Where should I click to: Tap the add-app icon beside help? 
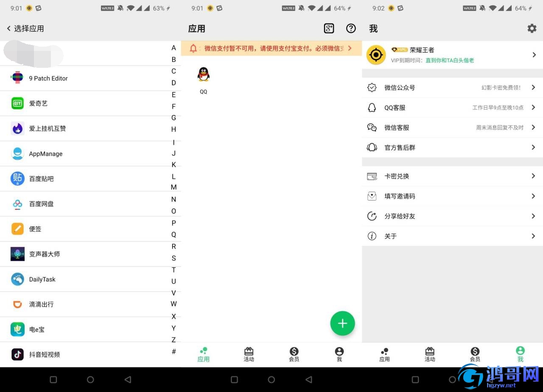329,28
